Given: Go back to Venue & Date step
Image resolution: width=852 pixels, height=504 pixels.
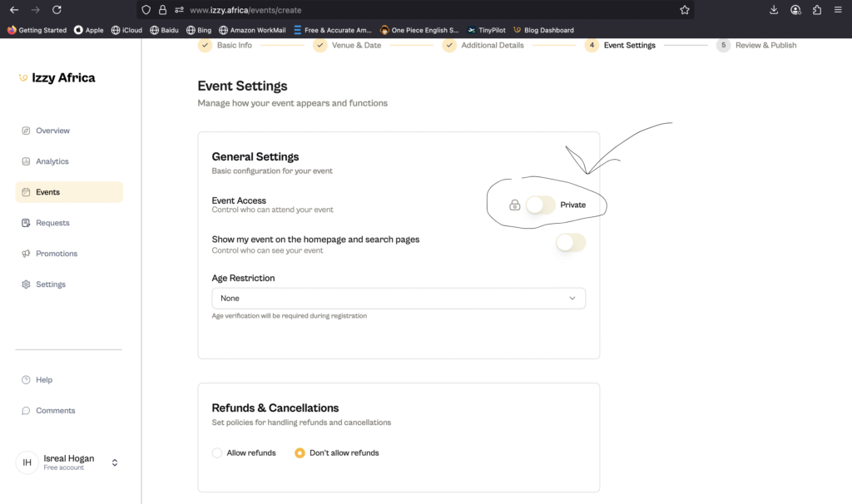Looking at the screenshot, I should tap(348, 45).
